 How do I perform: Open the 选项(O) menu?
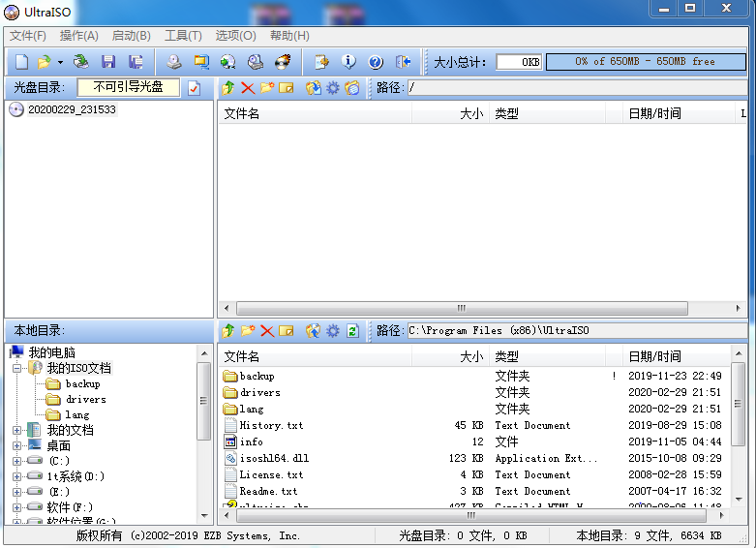coord(235,36)
